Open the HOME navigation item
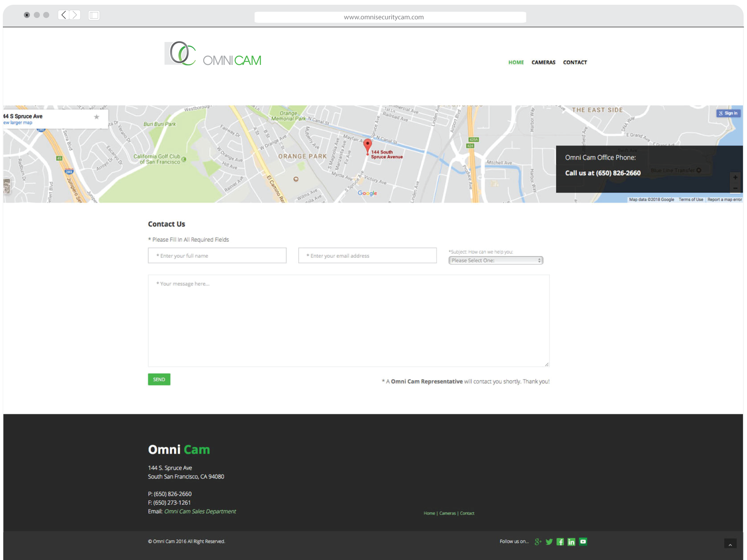 [x=516, y=62]
